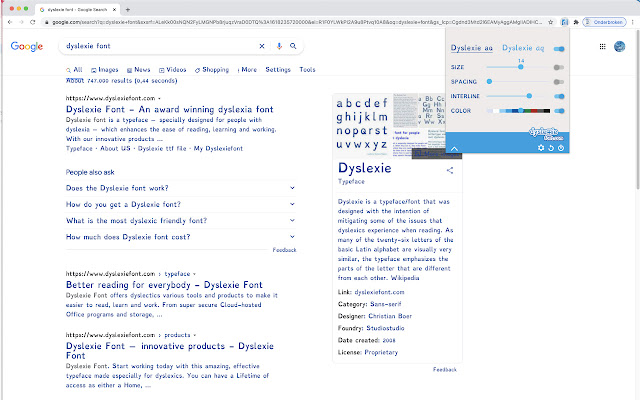The height and width of the screenshot is (400, 640).
Task: Click the Dyslexie extension toolbar icon
Action: coord(564,22)
